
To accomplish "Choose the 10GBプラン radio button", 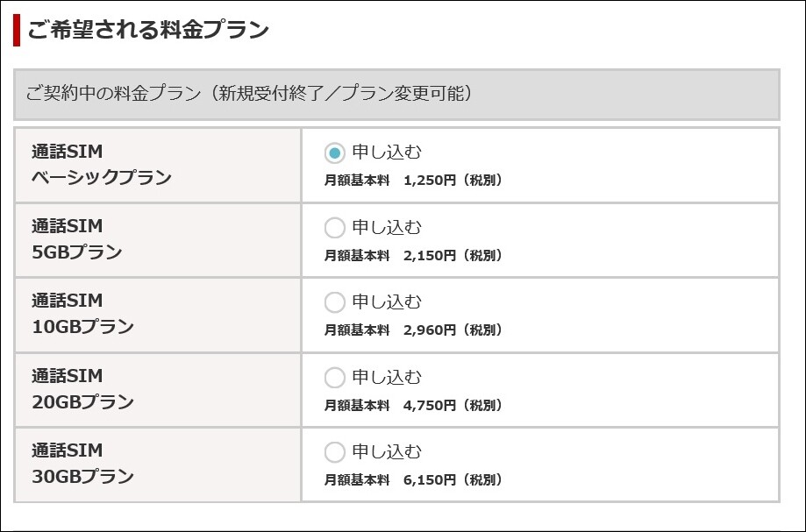I will point(334,302).
